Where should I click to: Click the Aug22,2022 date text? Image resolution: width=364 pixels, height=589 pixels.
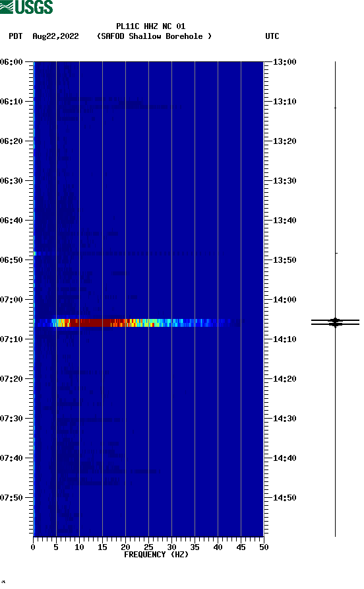[x=55, y=36]
